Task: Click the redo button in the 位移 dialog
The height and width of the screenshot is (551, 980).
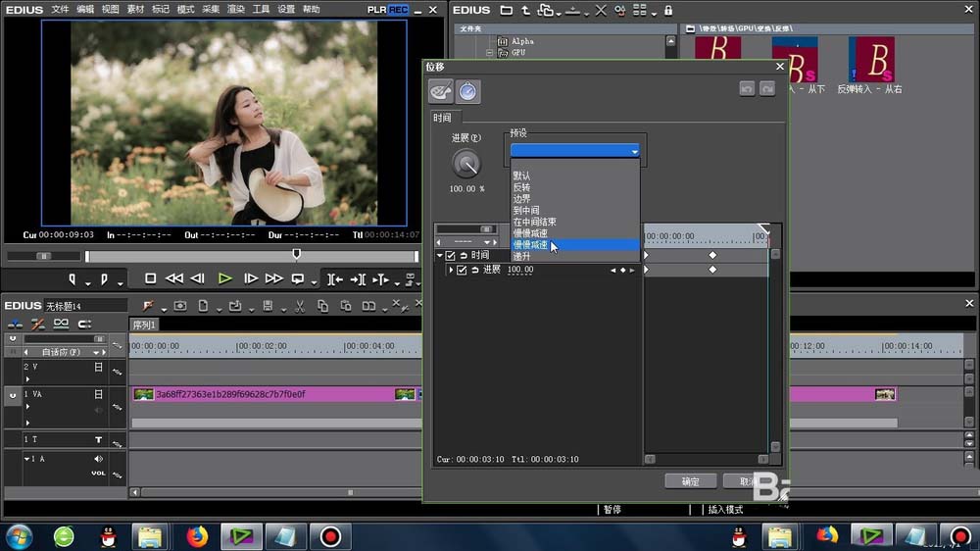Action: 767,89
